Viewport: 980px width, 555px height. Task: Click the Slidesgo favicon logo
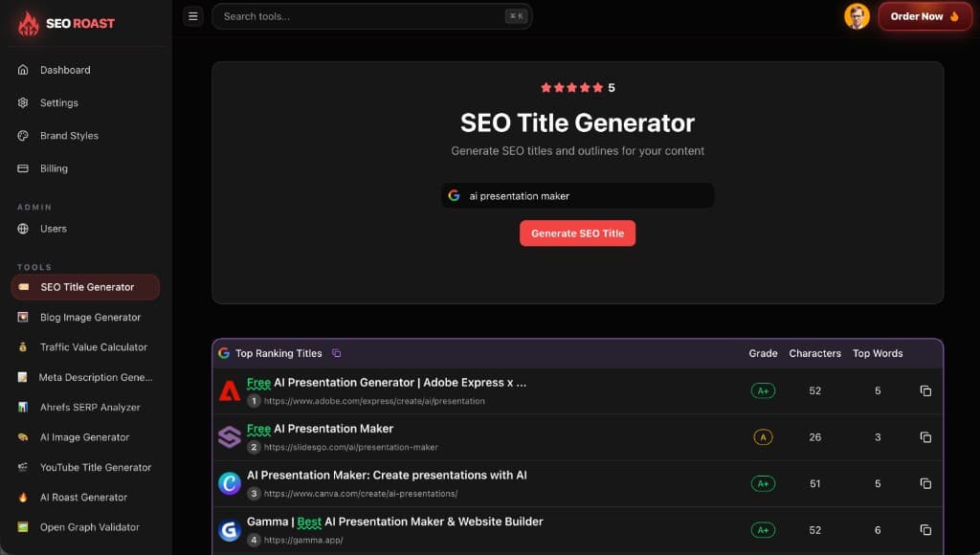click(x=230, y=437)
